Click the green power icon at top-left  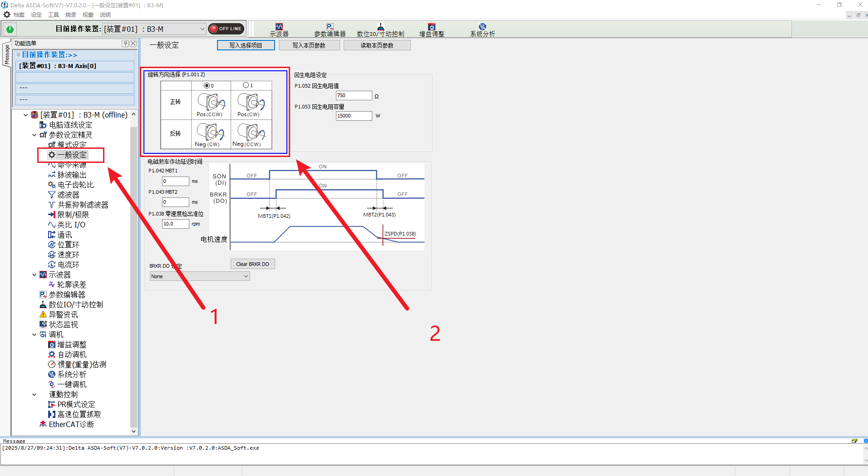[10, 29]
